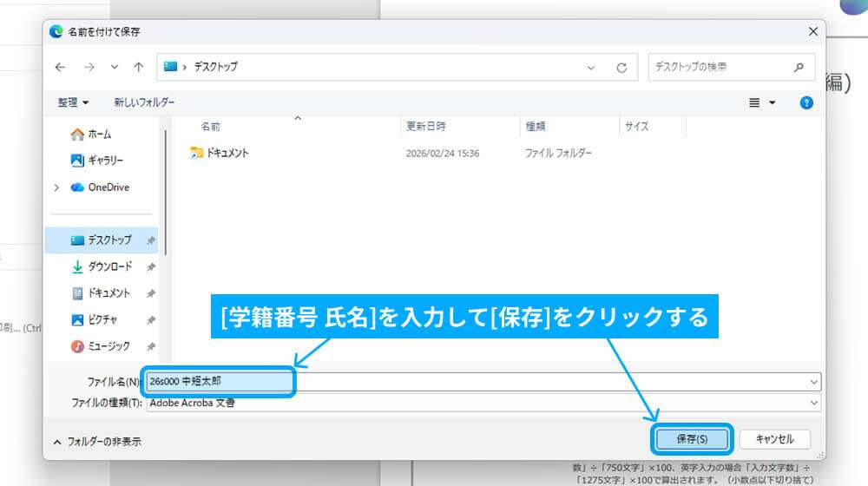Expand the OneDrive tree node
Screen dimensions: 868x486
click(57, 187)
